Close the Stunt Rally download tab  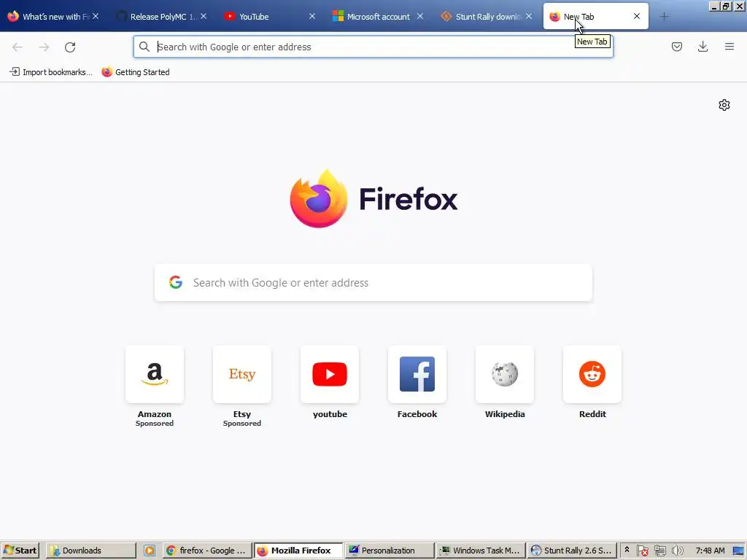pyautogui.click(x=529, y=16)
